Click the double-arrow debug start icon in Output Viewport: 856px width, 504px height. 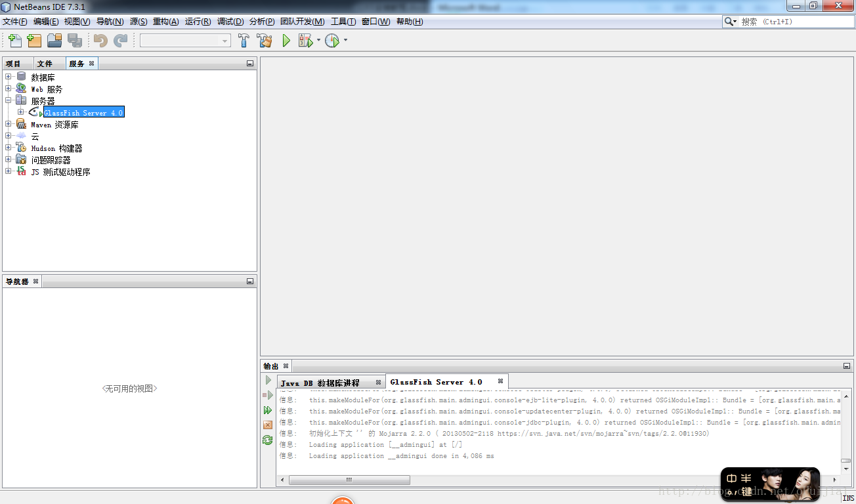pyautogui.click(x=268, y=410)
